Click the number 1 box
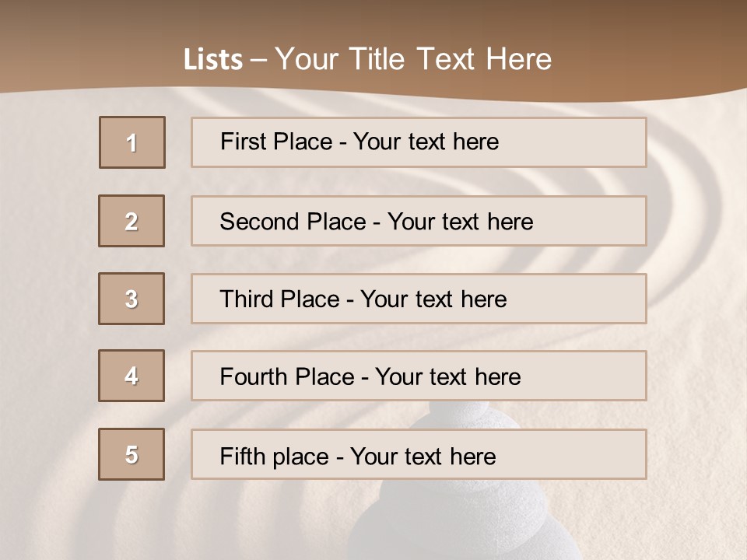The image size is (747, 560). [132, 142]
